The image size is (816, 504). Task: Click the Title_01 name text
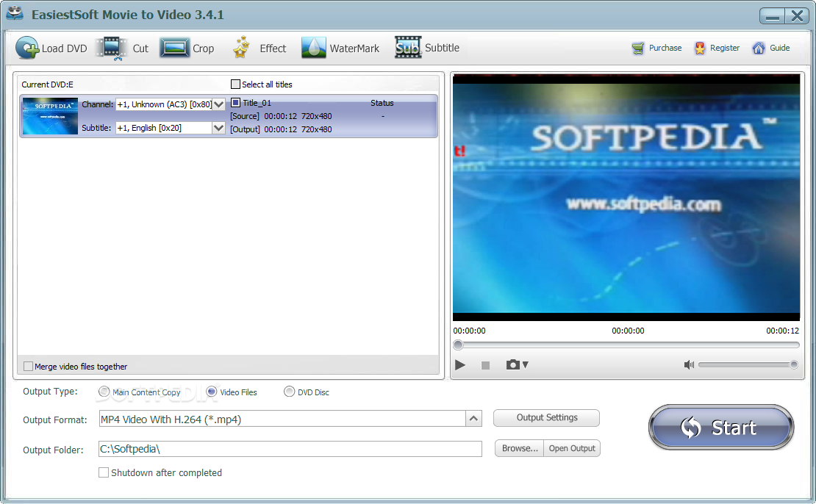point(257,103)
